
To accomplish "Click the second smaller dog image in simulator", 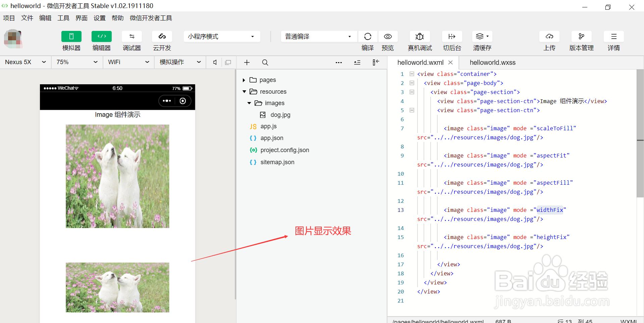I will click(x=117, y=287).
